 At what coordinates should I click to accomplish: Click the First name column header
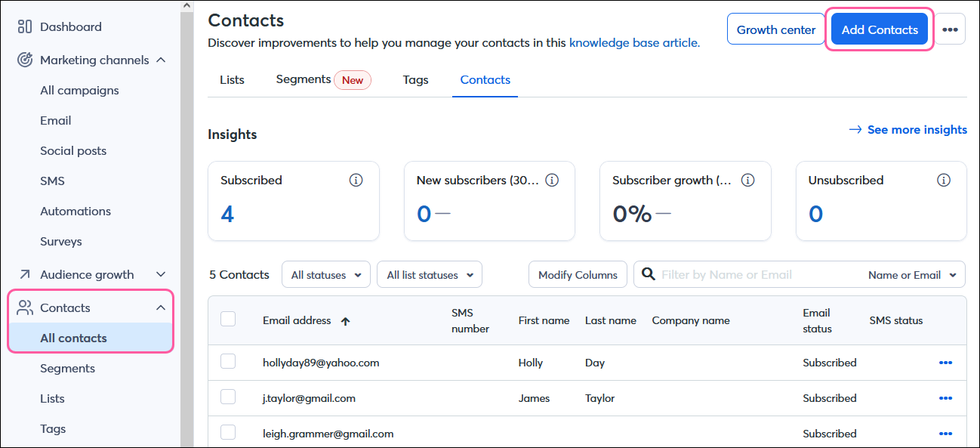tap(544, 320)
